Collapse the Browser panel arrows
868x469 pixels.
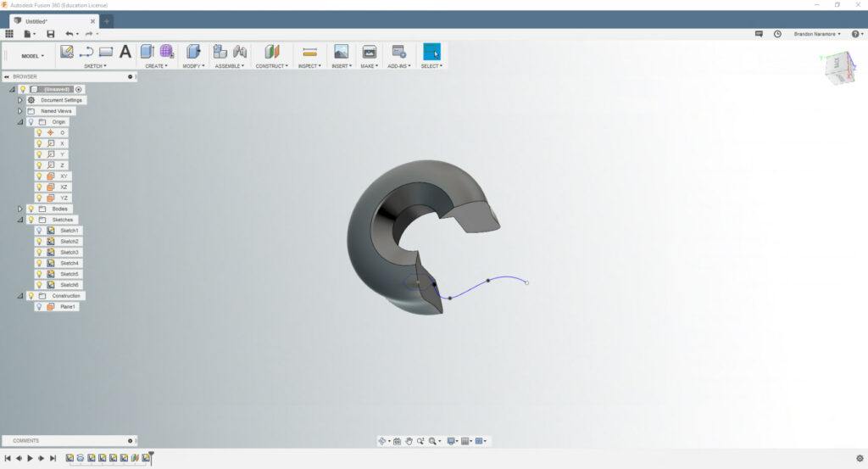7,76
